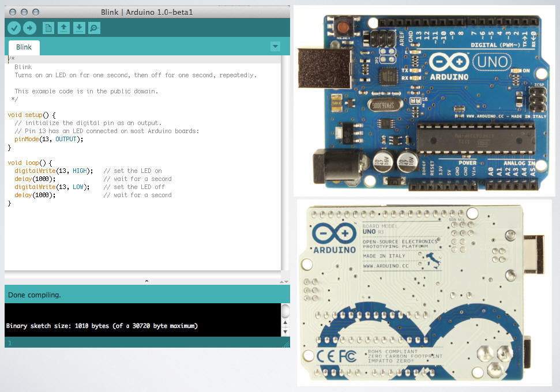This screenshot has width=560, height=392.
Task: Click the Verify checkmark button
Action: pyautogui.click(x=14, y=28)
